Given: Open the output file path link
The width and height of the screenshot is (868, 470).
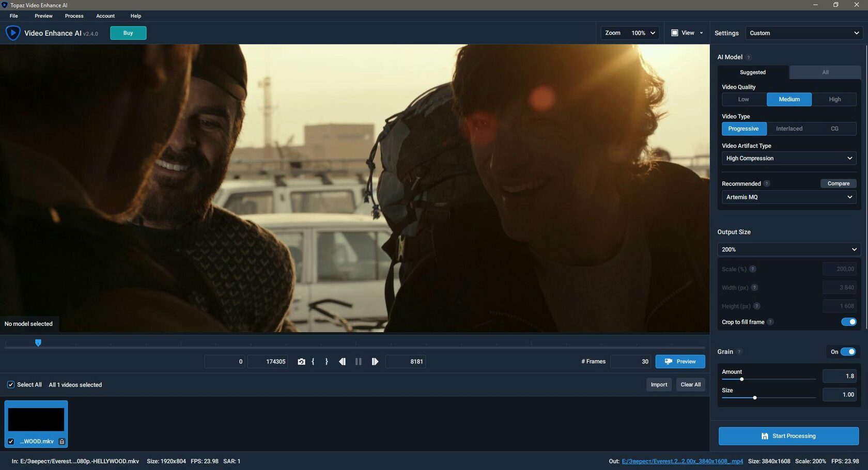Looking at the screenshot, I should 682,461.
